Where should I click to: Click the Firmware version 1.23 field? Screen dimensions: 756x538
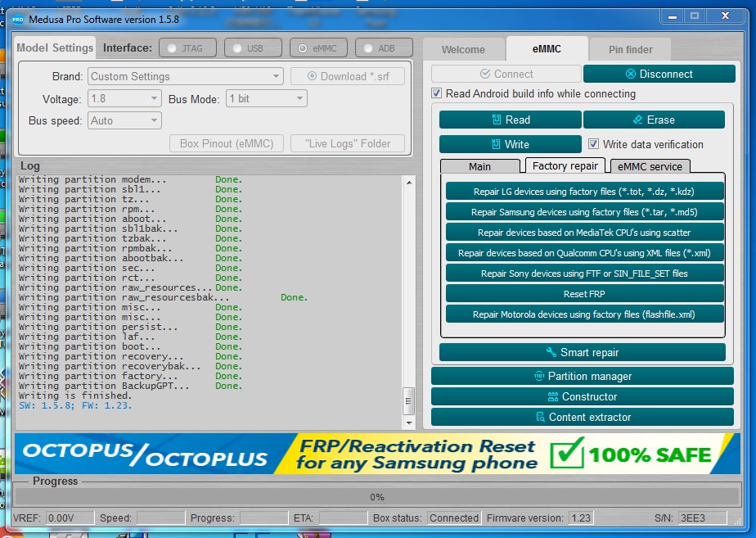click(x=581, y=518)
